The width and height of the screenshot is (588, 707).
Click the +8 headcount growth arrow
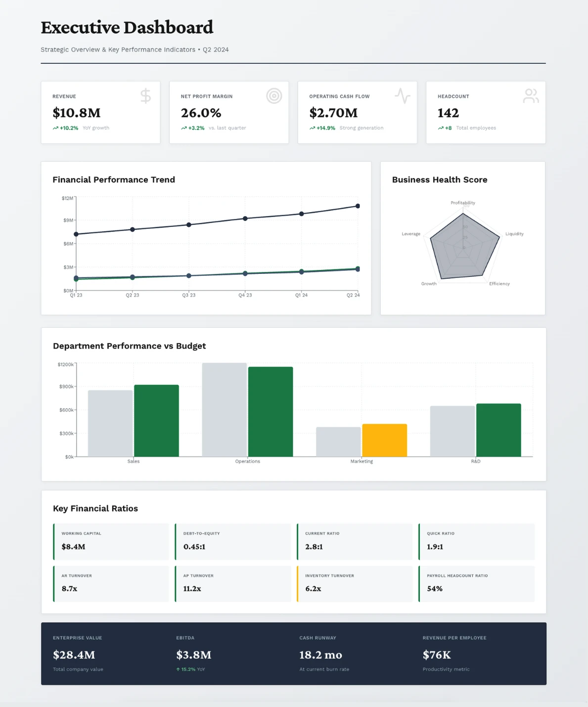[440, 128]
